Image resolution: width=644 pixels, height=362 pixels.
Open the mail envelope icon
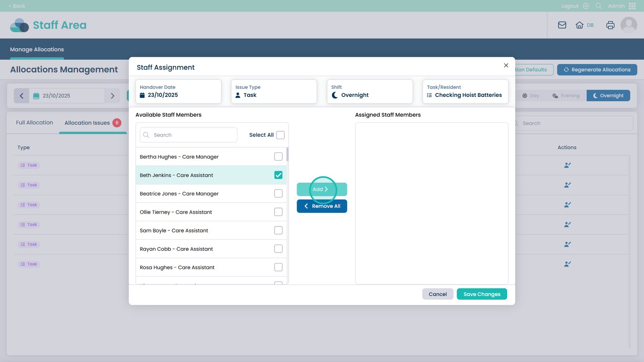pos(562,25)
